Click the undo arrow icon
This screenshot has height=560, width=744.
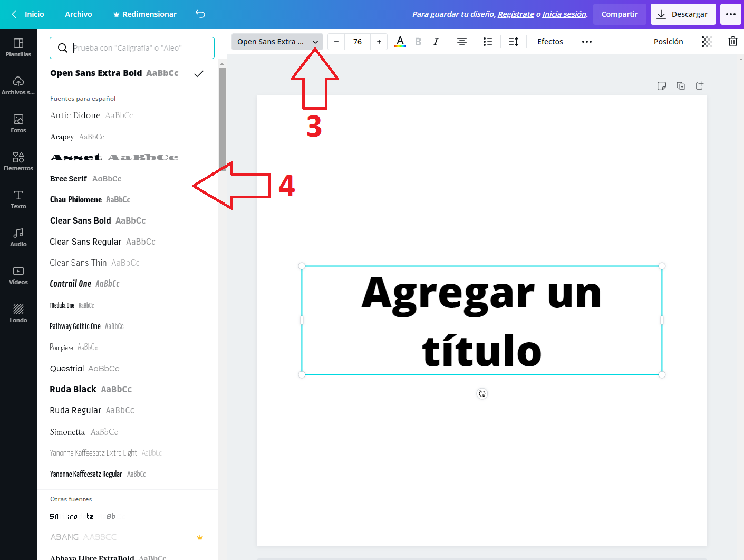pyautogui.click(x=200, y=14)
